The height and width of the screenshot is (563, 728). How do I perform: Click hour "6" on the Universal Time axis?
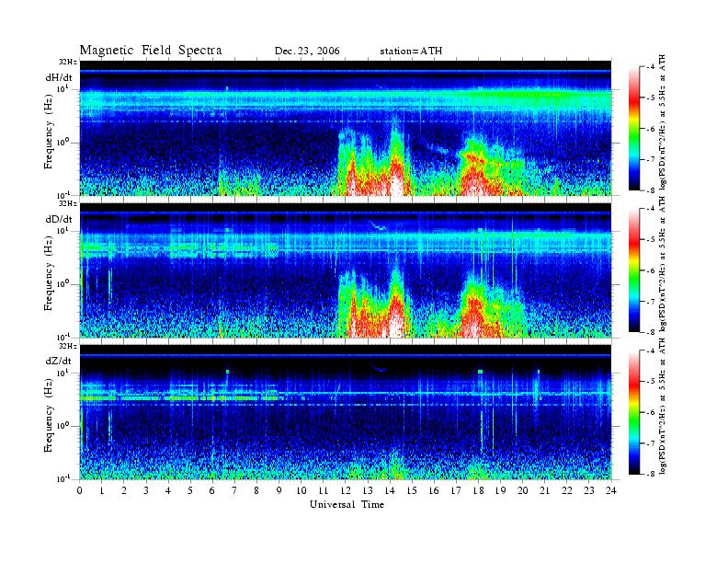[212, 490]
